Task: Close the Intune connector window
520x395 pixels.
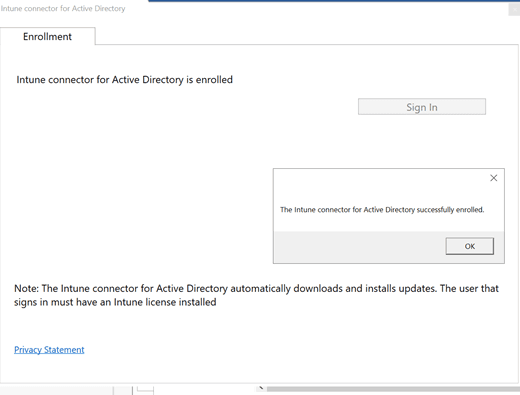Action: click(514, 10)
